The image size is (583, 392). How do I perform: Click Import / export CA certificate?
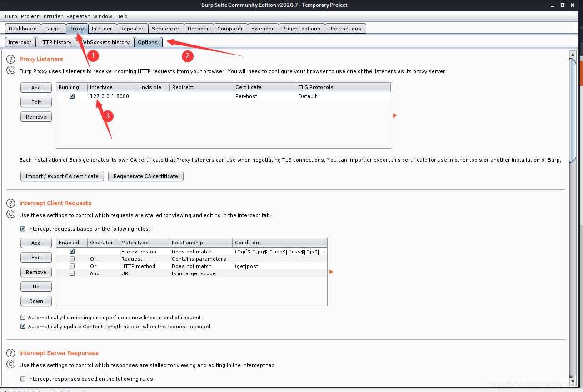pyautogui.click(x=62, y=176)
